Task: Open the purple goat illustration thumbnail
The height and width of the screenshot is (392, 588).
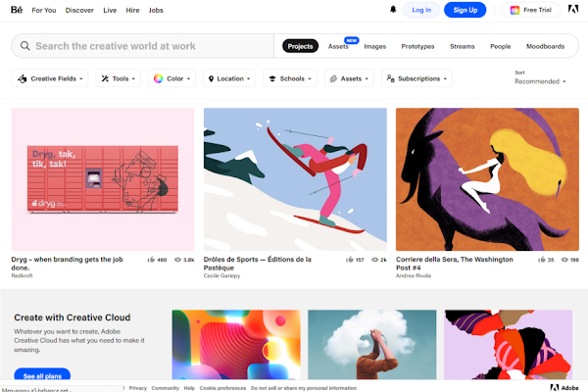Action: coord(487,179)
